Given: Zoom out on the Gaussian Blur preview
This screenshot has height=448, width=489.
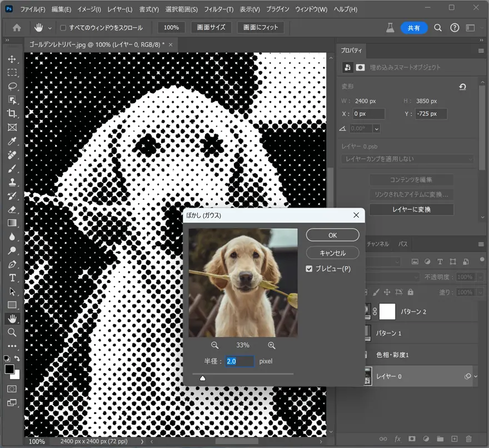Looking at the screenshot, I should pos(214,345).
